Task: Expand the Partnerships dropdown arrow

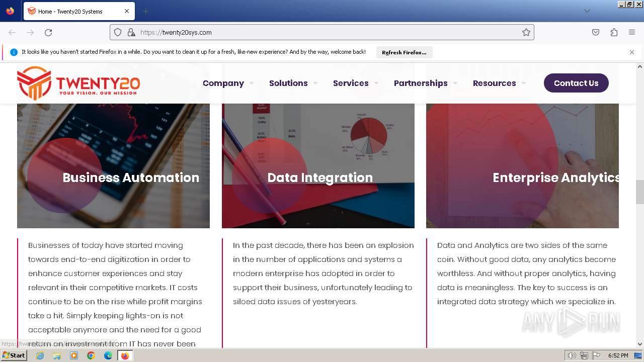Action: point(455,83)
